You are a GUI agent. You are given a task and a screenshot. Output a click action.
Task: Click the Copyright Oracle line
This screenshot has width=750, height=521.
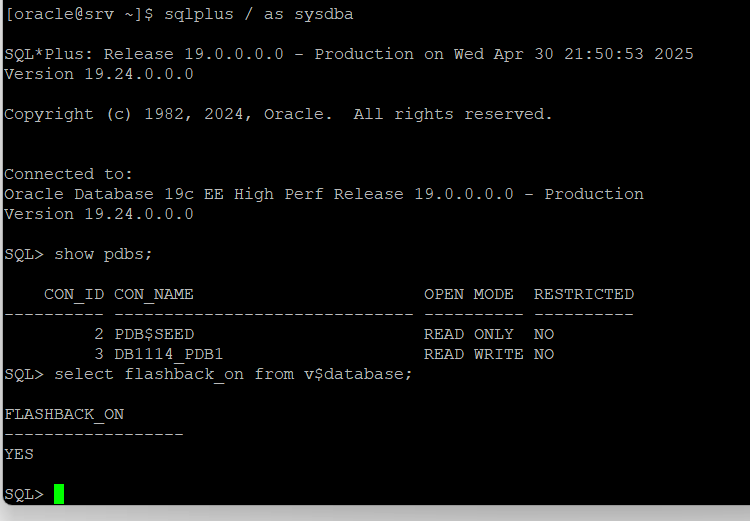coord(278,114)
